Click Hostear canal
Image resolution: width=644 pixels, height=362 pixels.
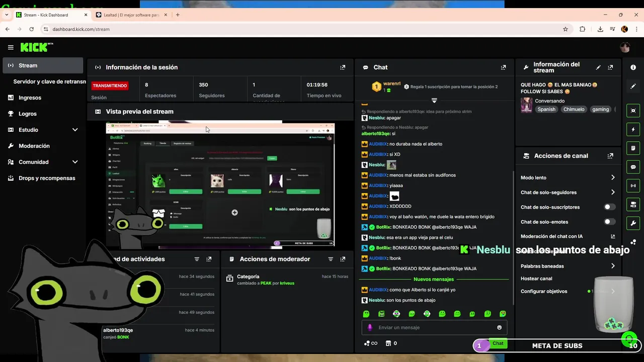click(x=536, y=279)
